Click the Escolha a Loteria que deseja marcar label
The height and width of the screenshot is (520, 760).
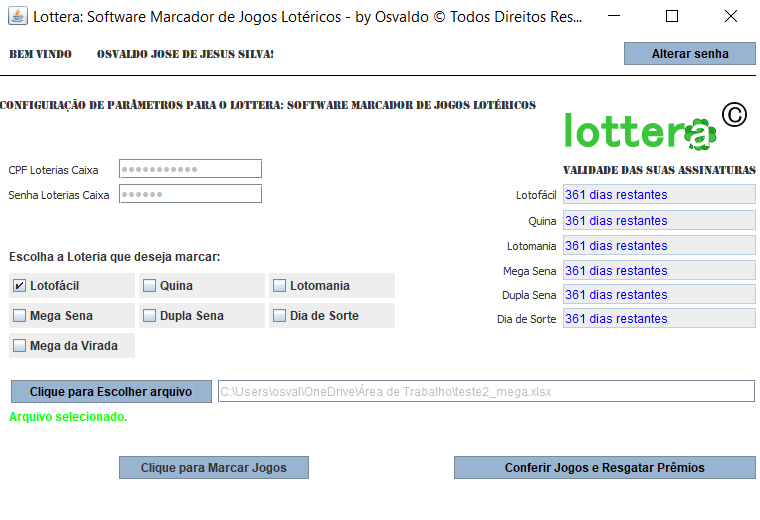pyautogui.click(x=114, y=257)
